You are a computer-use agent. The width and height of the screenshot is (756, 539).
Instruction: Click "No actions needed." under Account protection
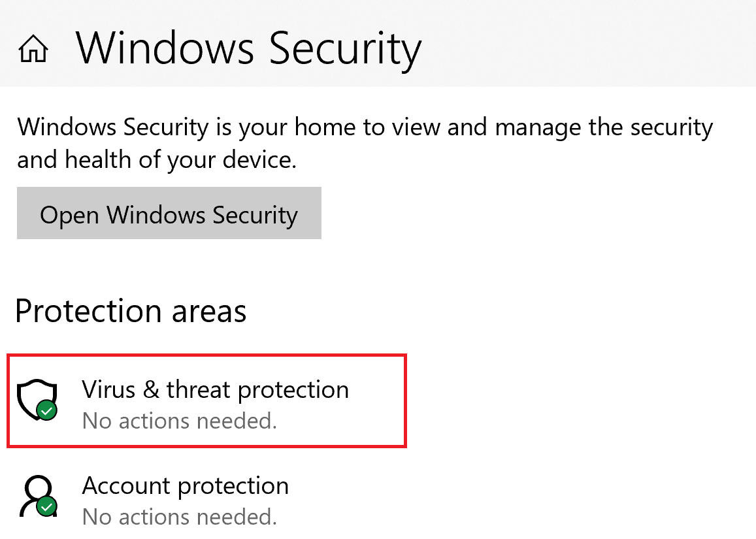click(180, 517)
